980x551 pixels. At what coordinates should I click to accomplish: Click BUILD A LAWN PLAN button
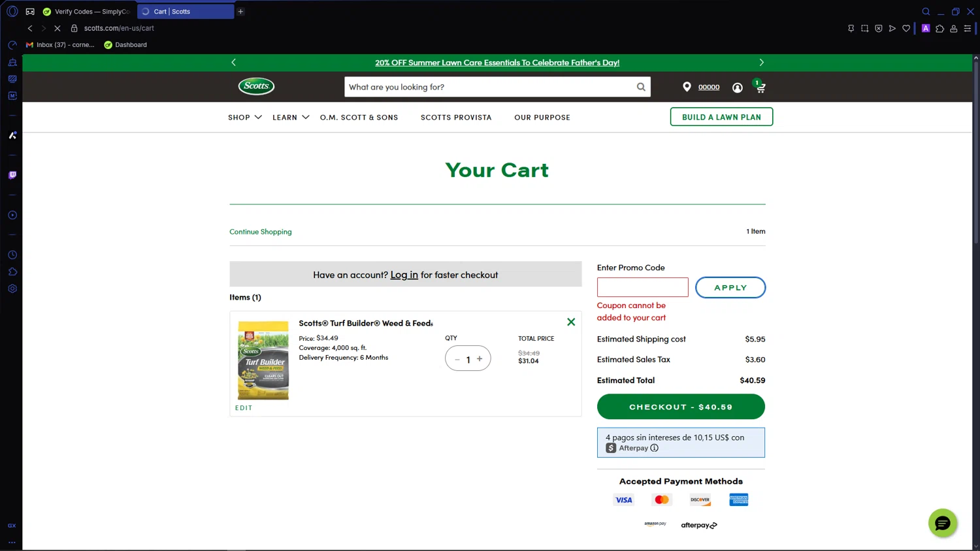(721, 117)
